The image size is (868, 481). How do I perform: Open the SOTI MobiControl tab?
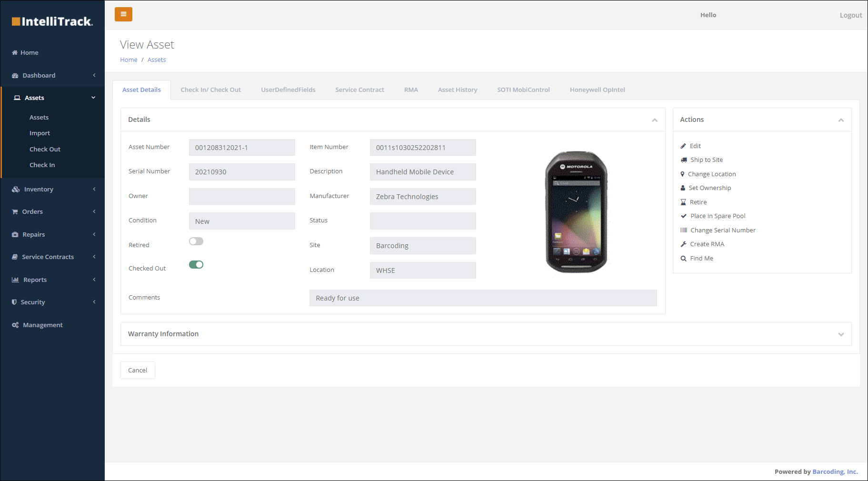point(523,90)
